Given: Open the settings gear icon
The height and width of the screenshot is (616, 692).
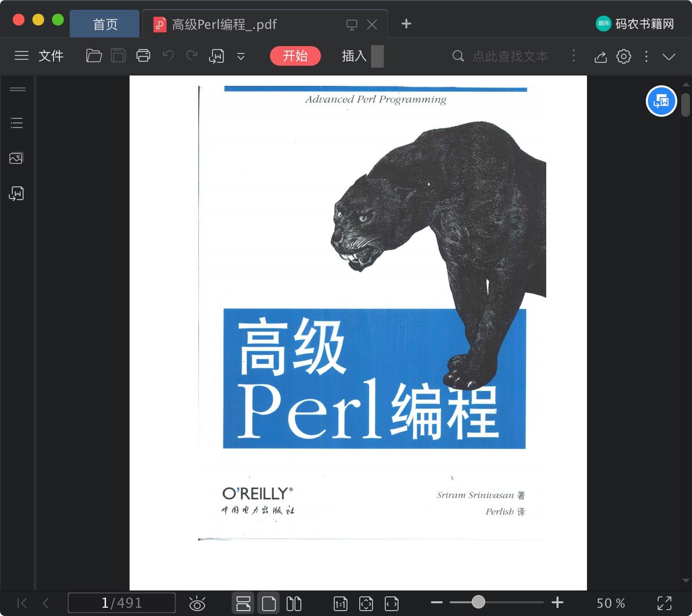Looking at the screenshot, I should (624, 56).
